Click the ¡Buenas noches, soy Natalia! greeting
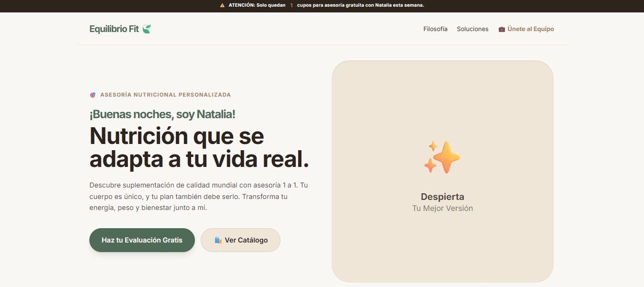 click(162, 114)
